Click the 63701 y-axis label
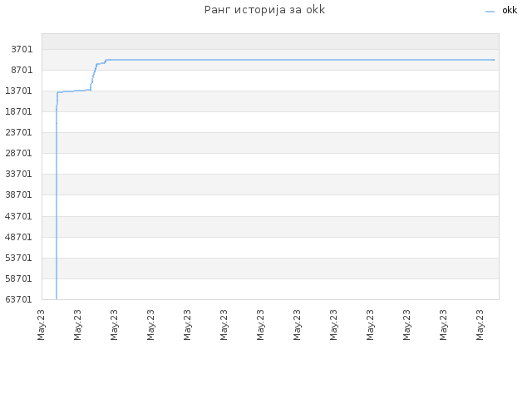532x399 pixels. [x=19, y=299]
